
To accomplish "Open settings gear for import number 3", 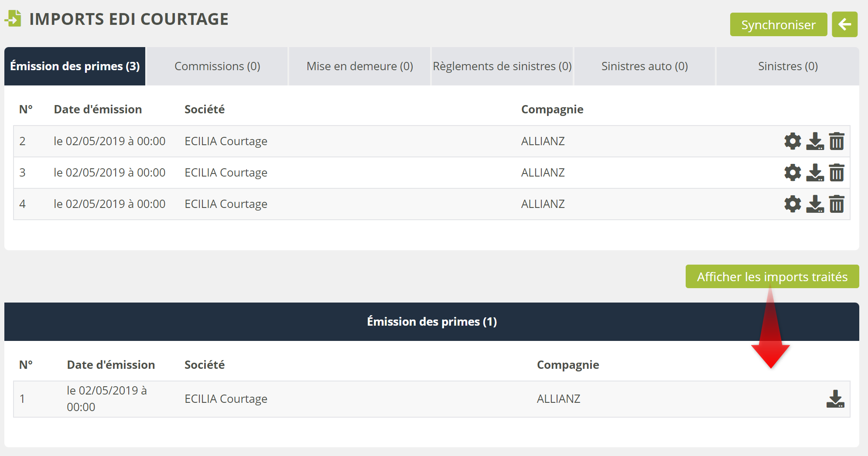I will pos(793,173).
